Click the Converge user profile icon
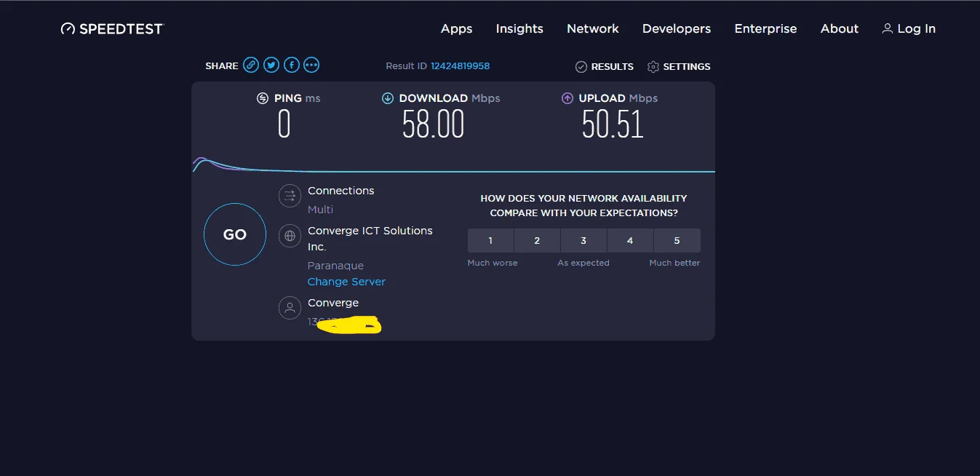The height and width of the screenshot is (476, 980). pyautogui.click(x=290, y=308)
